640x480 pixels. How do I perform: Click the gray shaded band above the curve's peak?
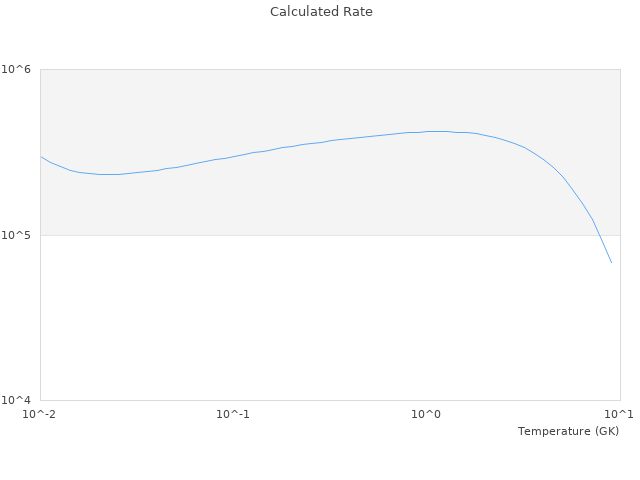coord(435,98)
